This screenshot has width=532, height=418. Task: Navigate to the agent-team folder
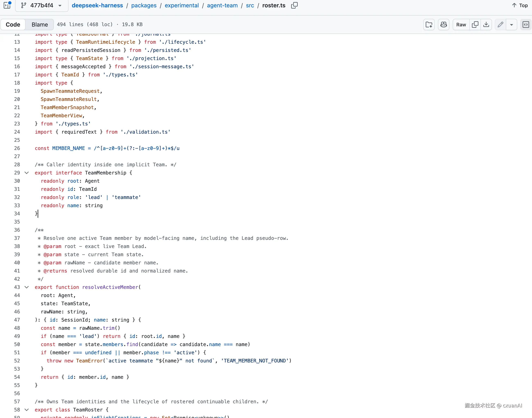click(222, 5)
